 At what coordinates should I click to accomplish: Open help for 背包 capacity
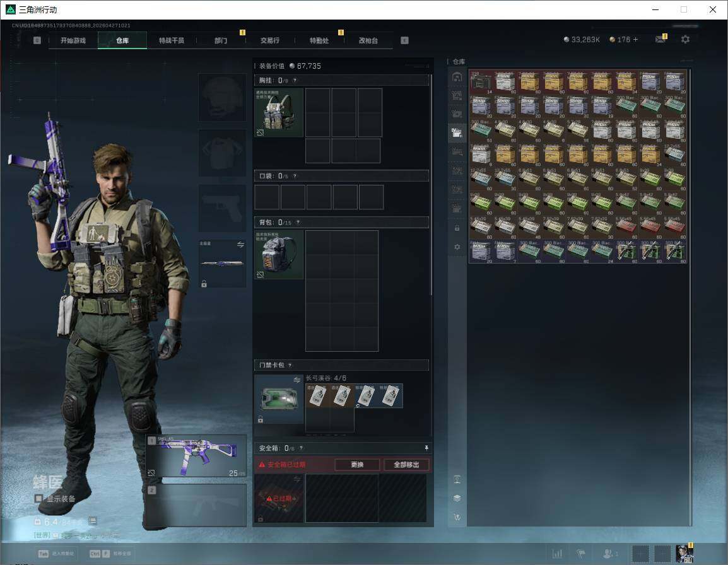(298, 223)
